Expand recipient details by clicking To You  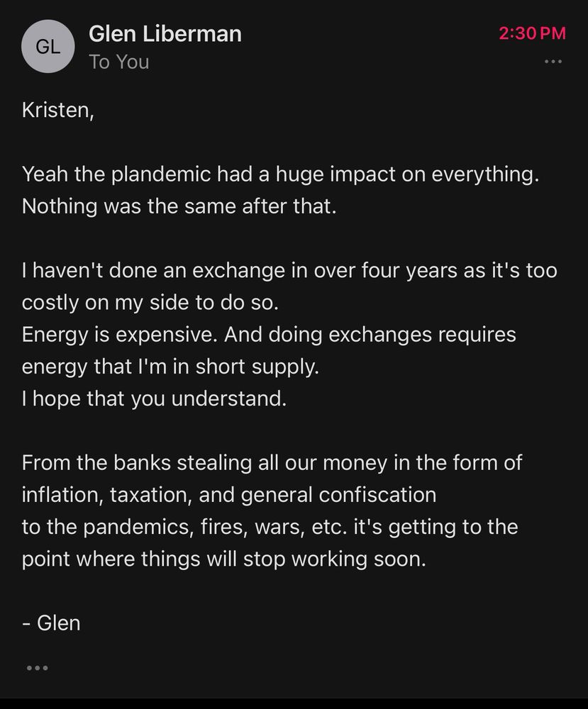(x=118, y=62)
